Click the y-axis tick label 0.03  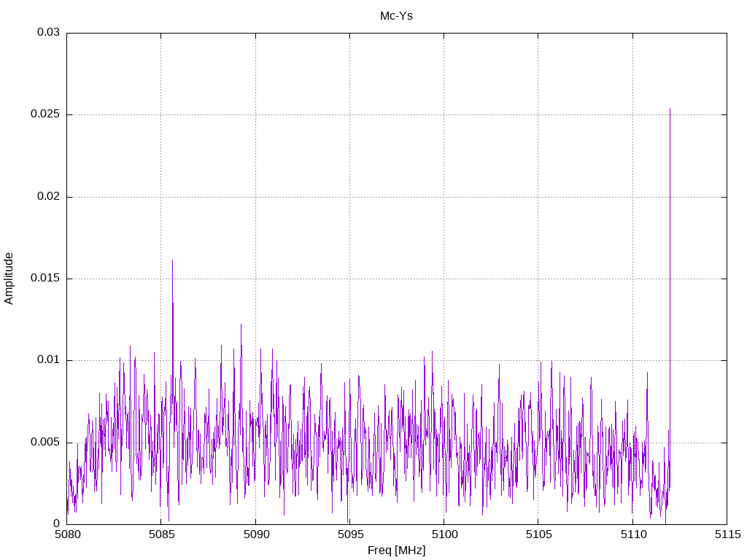click(49, 32)
